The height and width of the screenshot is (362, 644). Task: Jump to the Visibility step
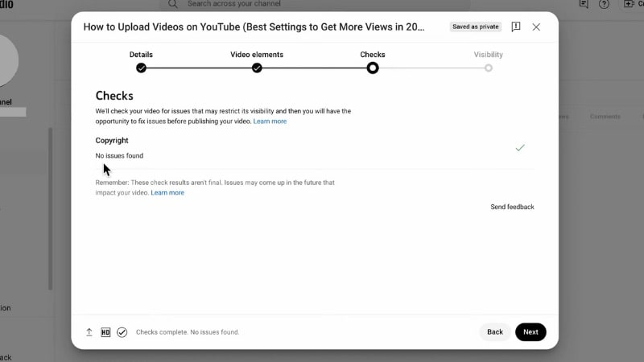pos(489,55)
